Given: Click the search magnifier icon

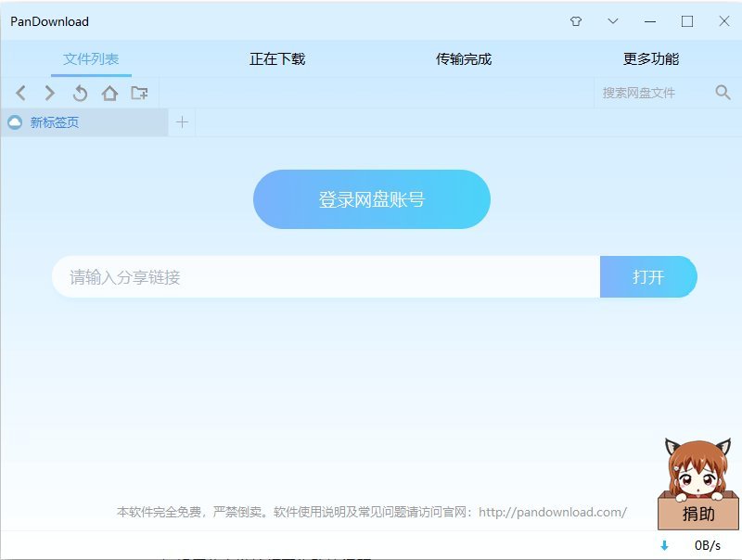Looking at the screenshot, I should point(723,92).
